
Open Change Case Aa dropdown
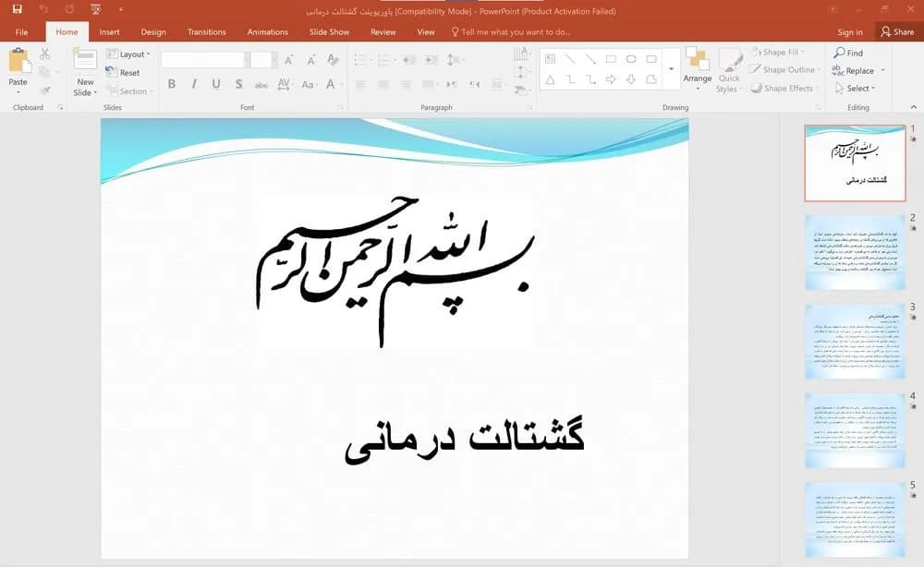click(309, 85)
